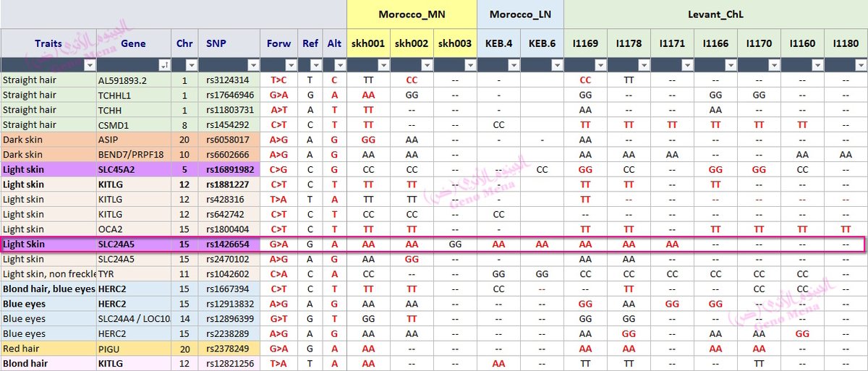Open the Alt column filter dropdown
The image size is (868, 371).
tap(340, 65)
